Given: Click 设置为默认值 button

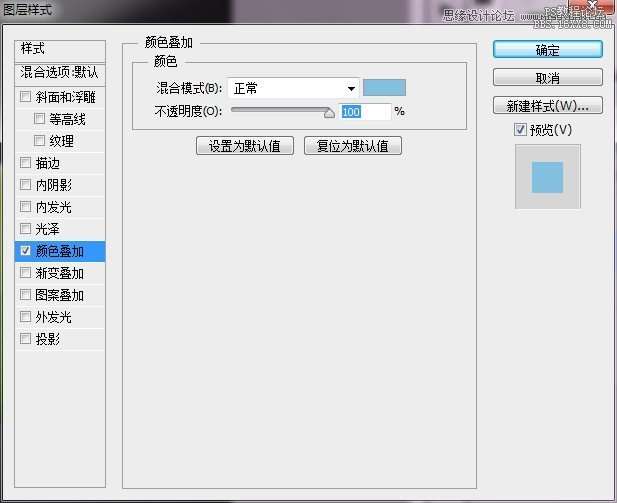Looking at the screenshot, I should click(x=245, y=146).
